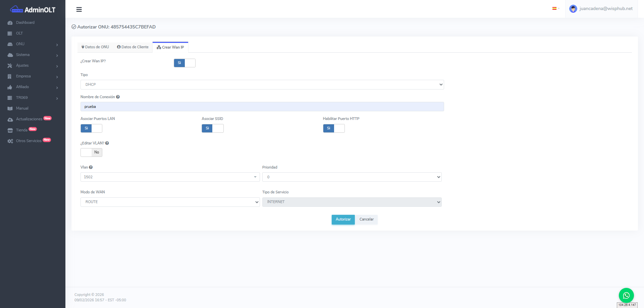Click the Nombre de Conexión text field
Viewport: 644px width, 308px height.
coord(262,107)
